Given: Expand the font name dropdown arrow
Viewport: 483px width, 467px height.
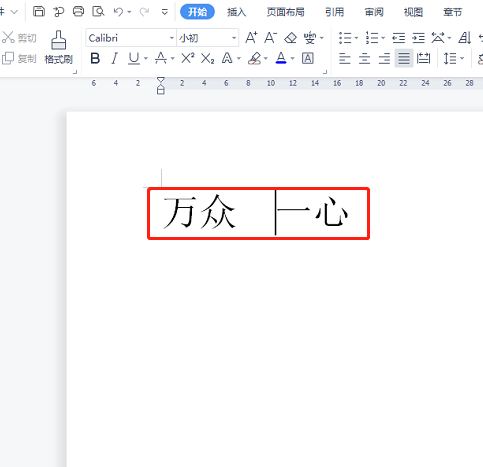Looking at the screenshot, I should pos(172,38).
